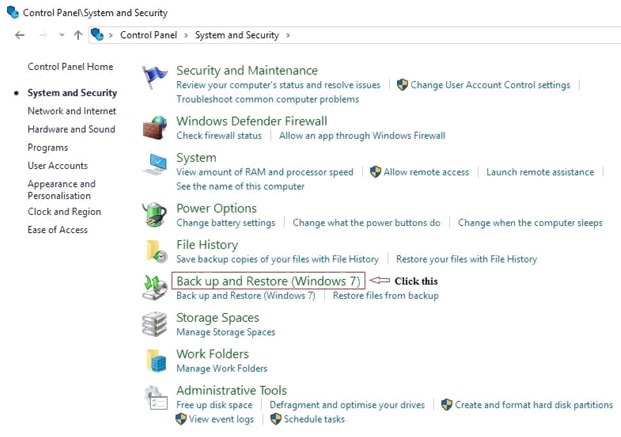This screenshot has width=621, height=437.
Task: Open the Security and Maintenance heading
Action: (247, 71)
